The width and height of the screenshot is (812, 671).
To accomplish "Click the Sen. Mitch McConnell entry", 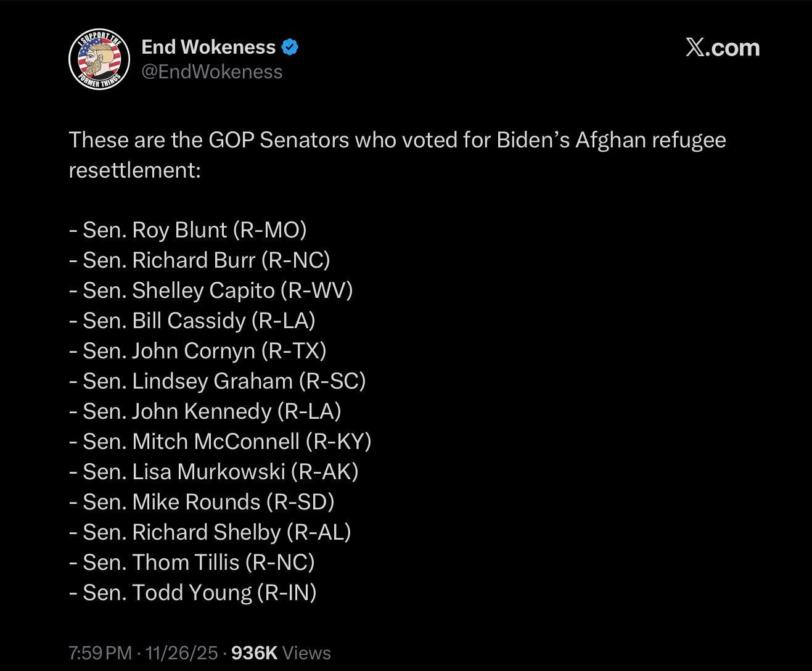I will click(220, 441).
